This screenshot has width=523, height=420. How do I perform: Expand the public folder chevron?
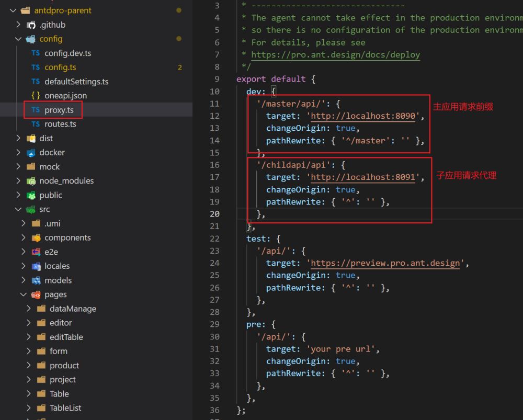[18, 195]
